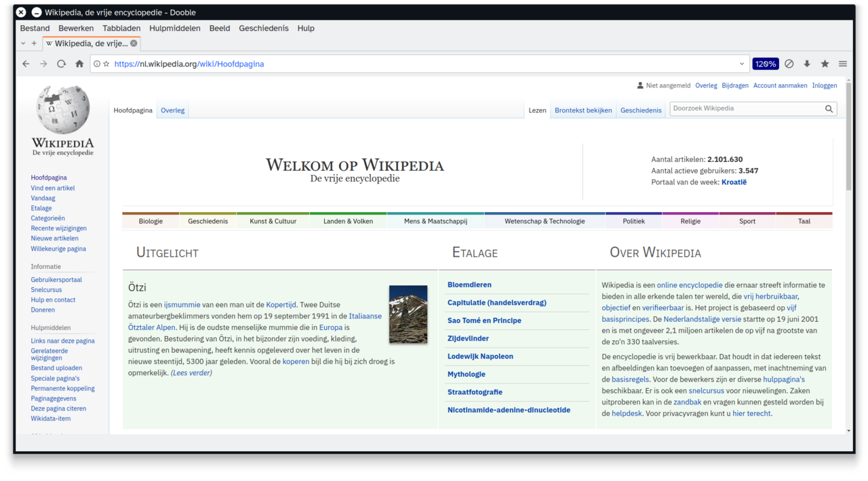The image size is (868, 481).
Task: Open the hamburger menu in the toolbar
Action: (843, 64)
